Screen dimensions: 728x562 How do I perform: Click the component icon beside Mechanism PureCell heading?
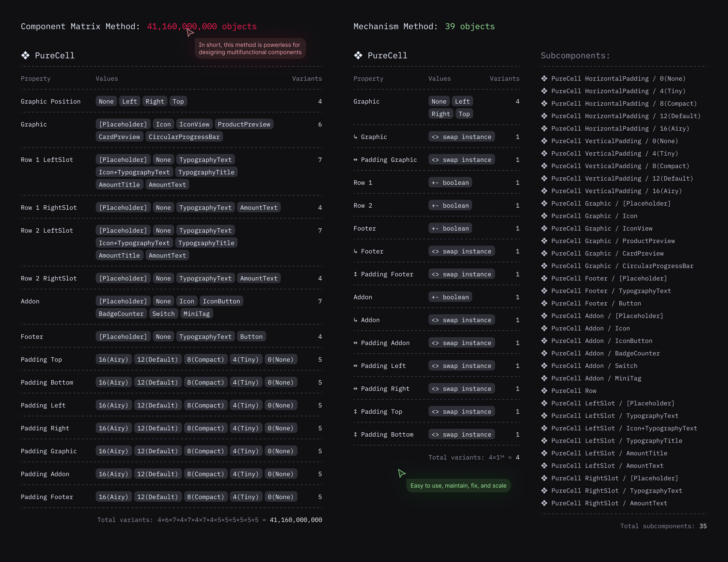point(358,55)
